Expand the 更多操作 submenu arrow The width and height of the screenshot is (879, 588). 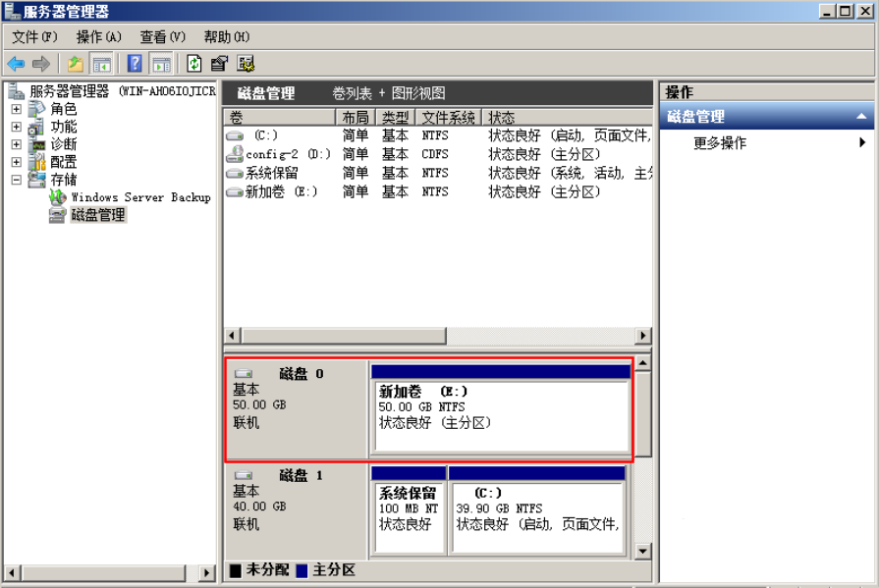862,142
